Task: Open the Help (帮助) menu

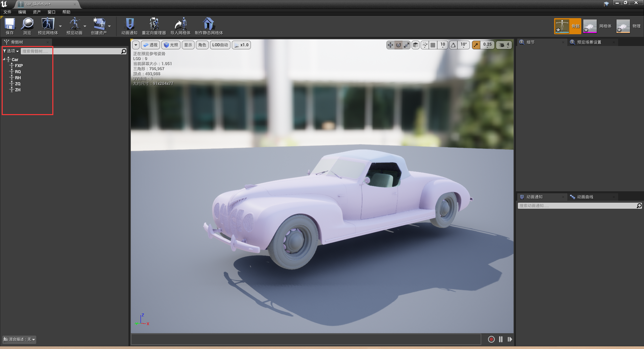Action: coord(66,12)
